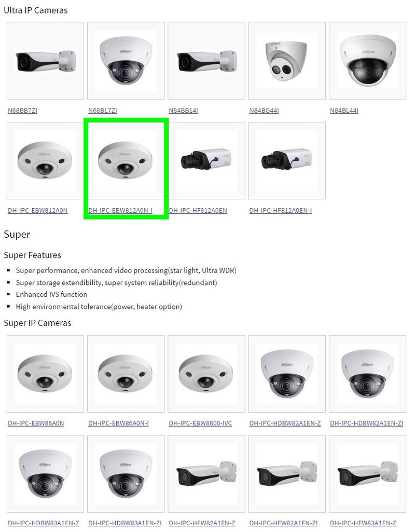Select the DH-IPC-HDBW83A1EN-ZI dome camera image
Viewport: 415px width, 532px height.
[126, 474]
